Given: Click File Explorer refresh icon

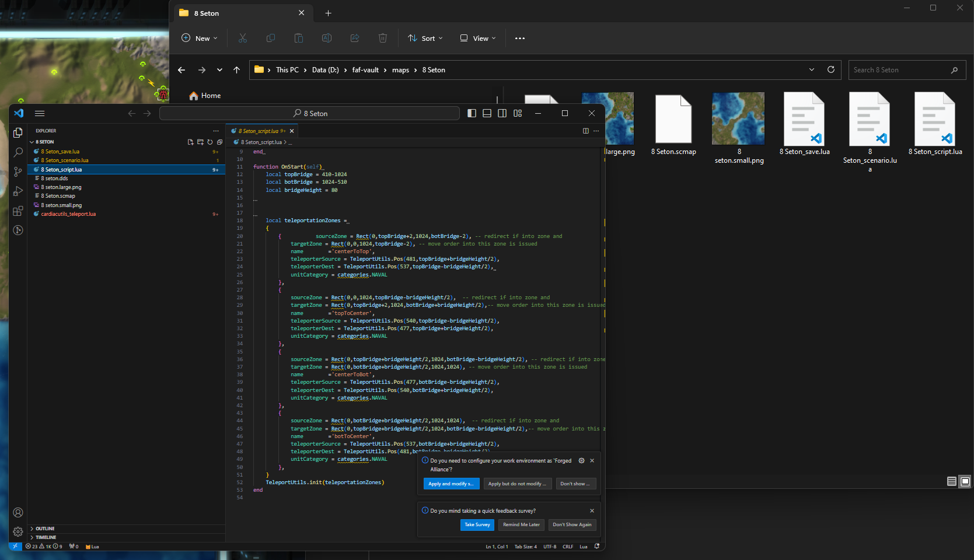Looking at the screenshot, I should pos(831,69).
